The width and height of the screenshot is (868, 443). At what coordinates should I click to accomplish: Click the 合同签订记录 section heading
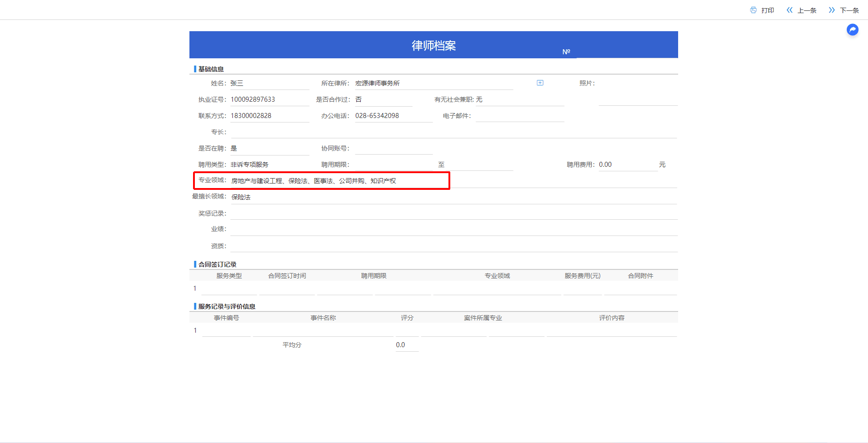pos(217,264)
